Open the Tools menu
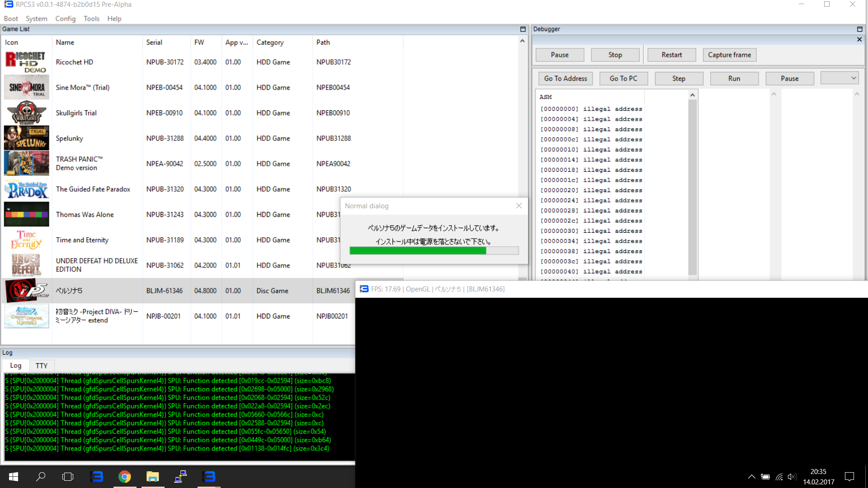 91,19
